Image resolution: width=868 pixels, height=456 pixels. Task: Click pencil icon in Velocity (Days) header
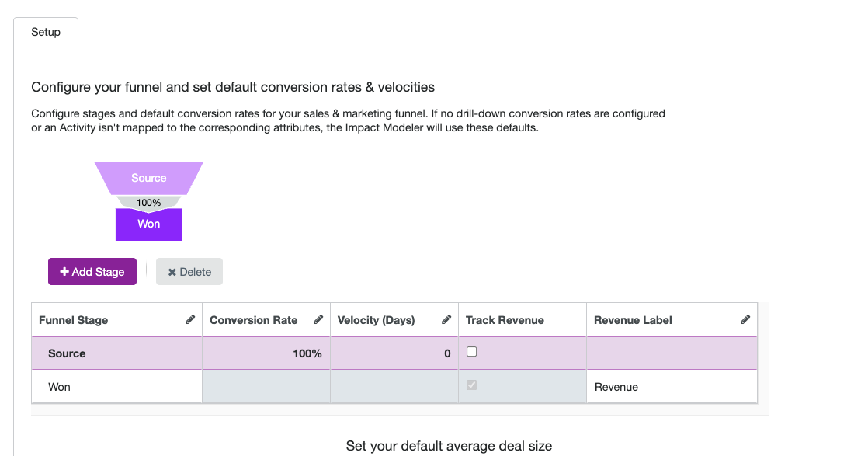446,319
